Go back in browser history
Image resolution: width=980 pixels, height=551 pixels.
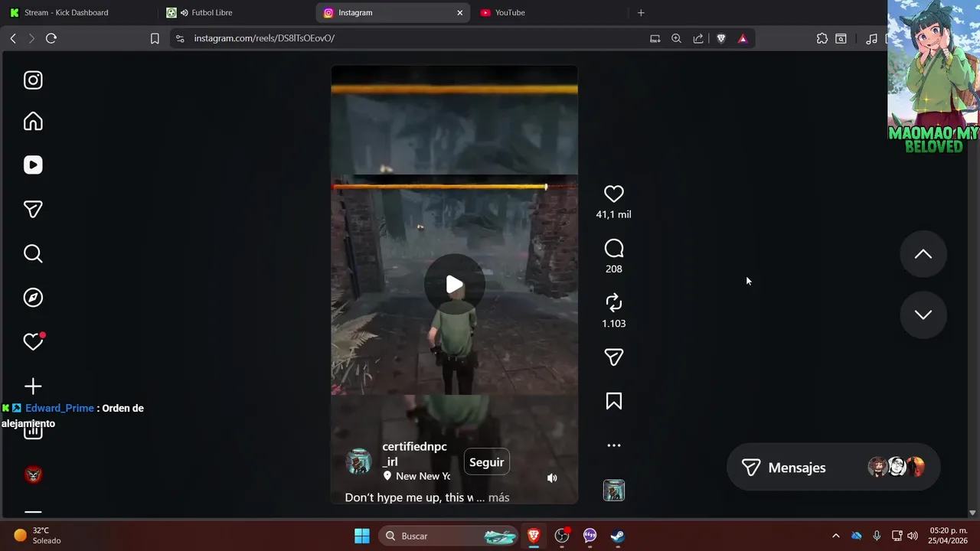13,38
